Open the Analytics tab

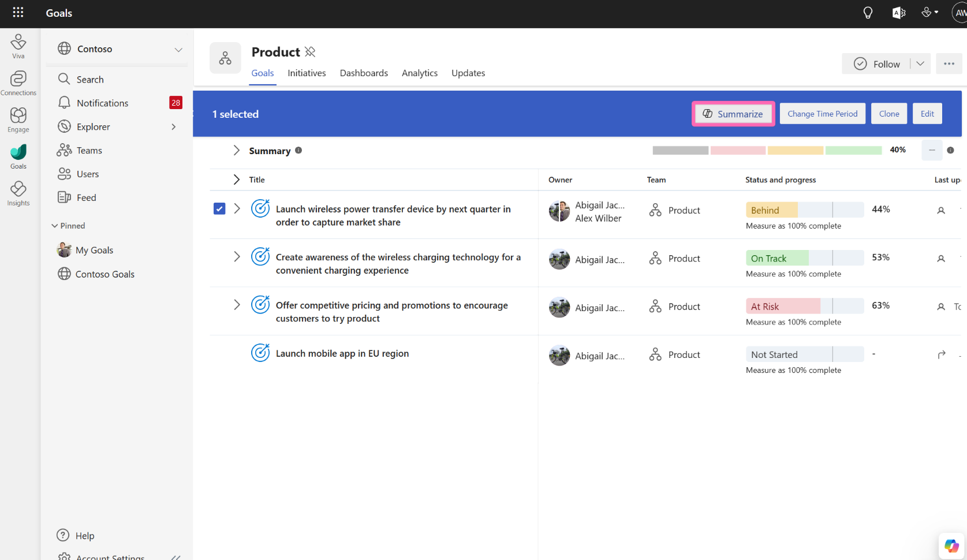click(x=419, y=73)
